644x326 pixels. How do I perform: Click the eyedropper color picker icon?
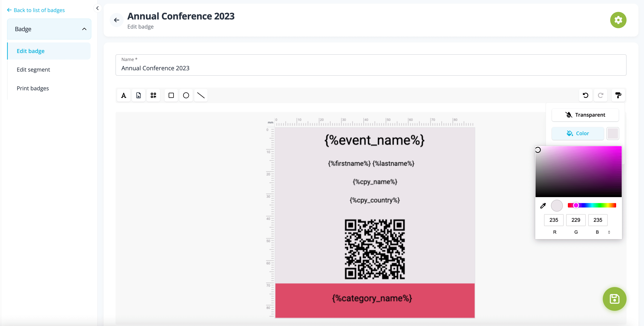coord(543,206)
